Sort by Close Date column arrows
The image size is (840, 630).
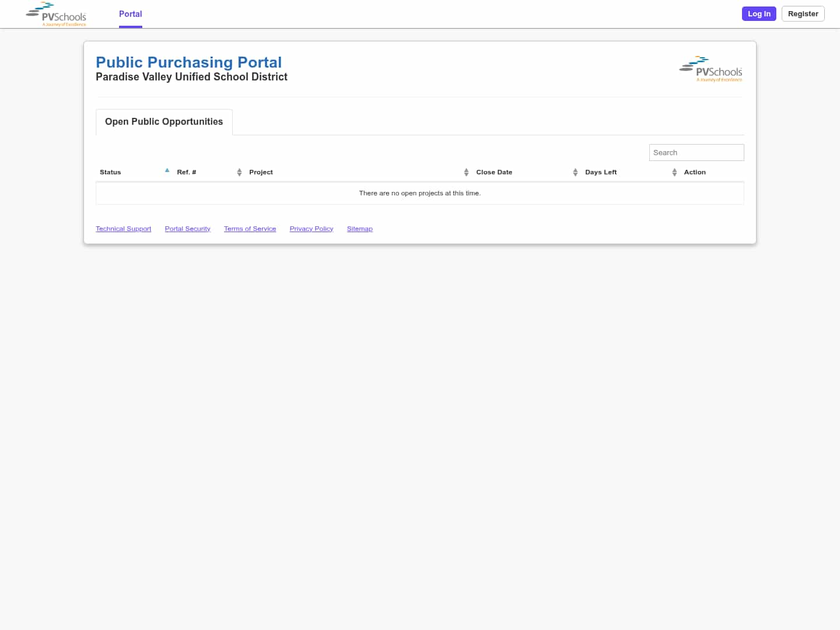[575, 172]
